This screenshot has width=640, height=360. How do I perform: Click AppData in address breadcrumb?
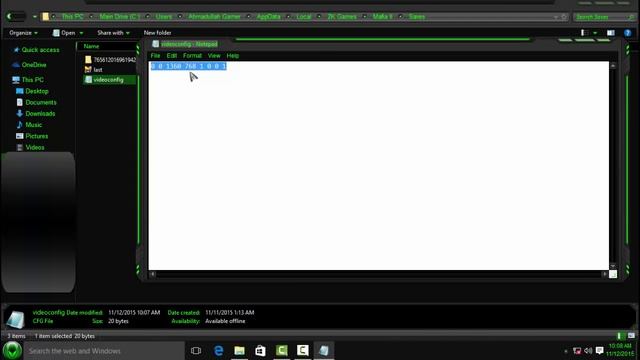[x=269, y=17]
